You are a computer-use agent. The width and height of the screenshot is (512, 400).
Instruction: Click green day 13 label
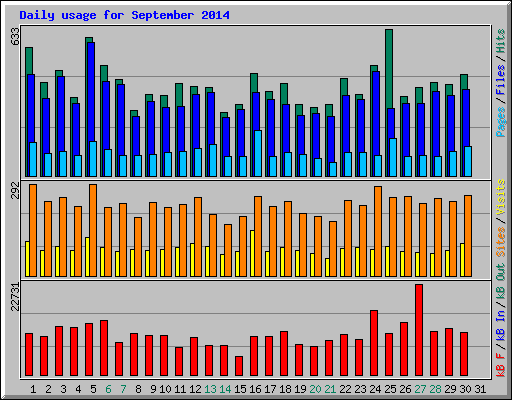[210, 389]
